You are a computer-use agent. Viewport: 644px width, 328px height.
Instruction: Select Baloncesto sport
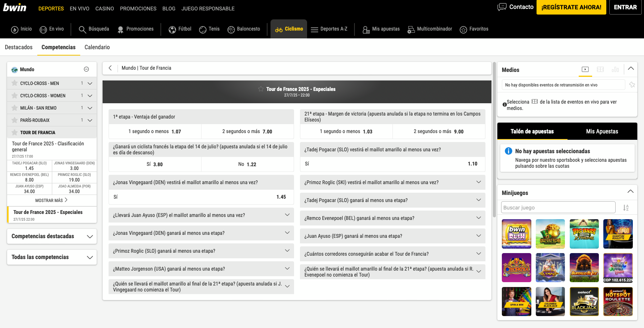(244, 29)
